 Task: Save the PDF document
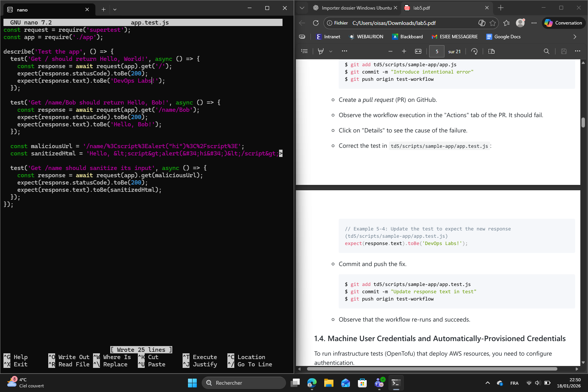point(563,51)
